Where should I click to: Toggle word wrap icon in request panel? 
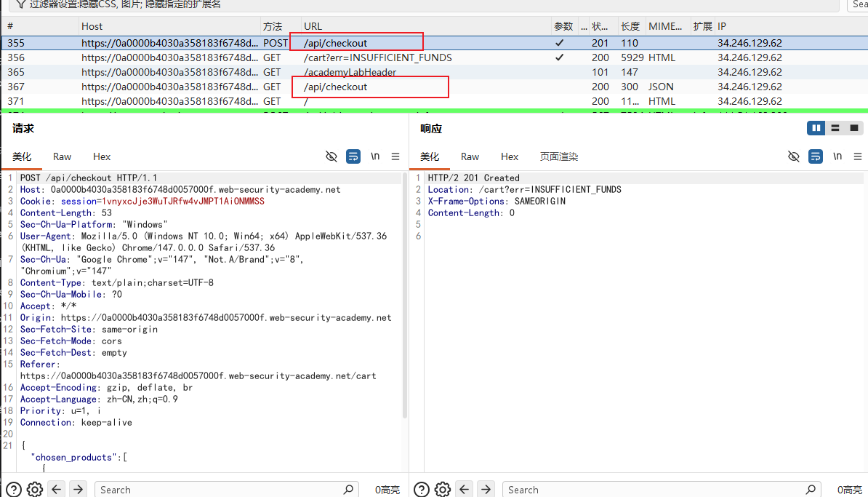click(353, 156)
